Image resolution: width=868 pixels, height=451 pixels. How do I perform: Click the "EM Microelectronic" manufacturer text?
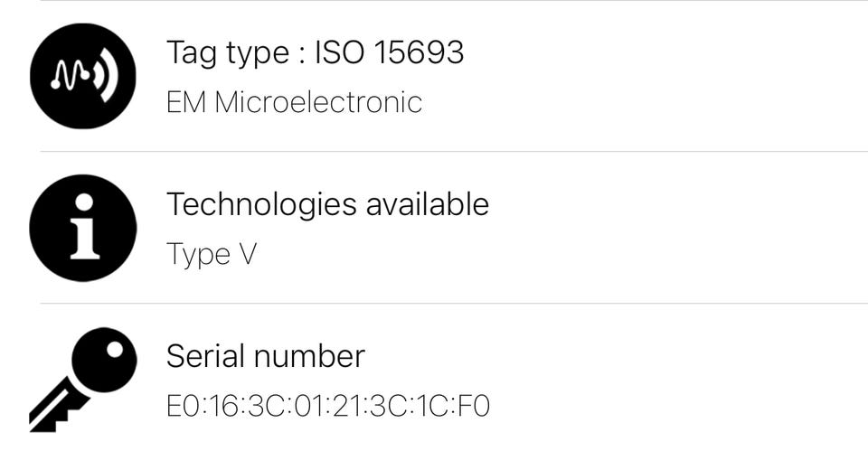coord(294,102)
